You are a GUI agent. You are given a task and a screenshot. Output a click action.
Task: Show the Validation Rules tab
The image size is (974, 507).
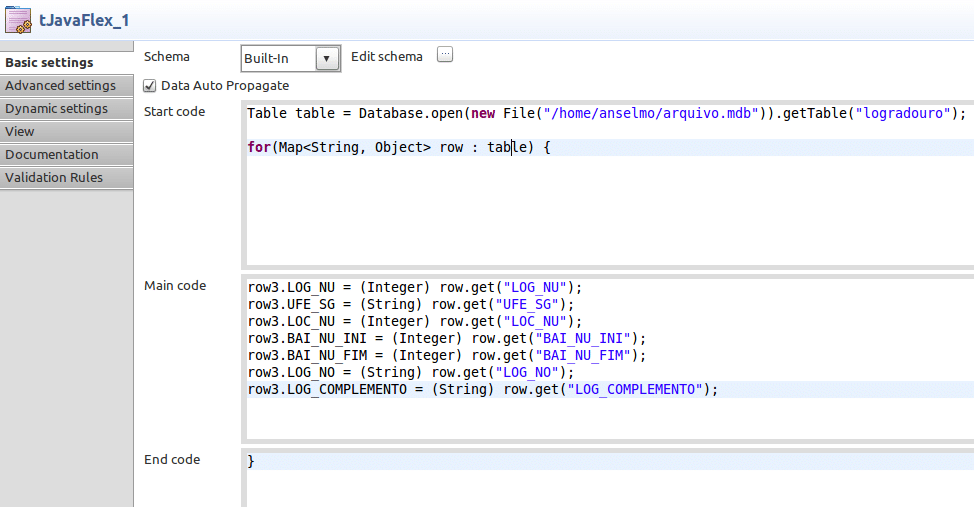tap(54, 178)
